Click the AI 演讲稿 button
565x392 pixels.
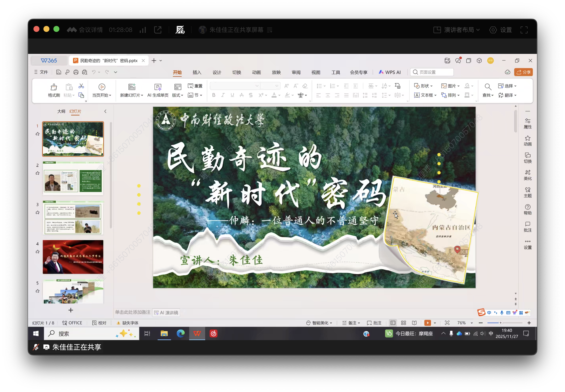[x=166, y=313]
